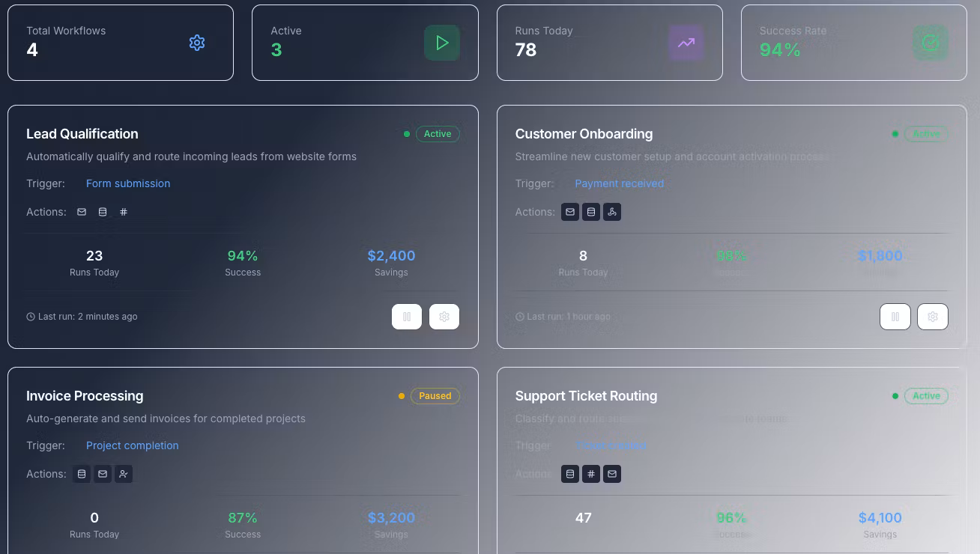Click the hash action icon in Support Ticket Routing
The height and width of the screenshot is (554, 980).
pos(591,474)
